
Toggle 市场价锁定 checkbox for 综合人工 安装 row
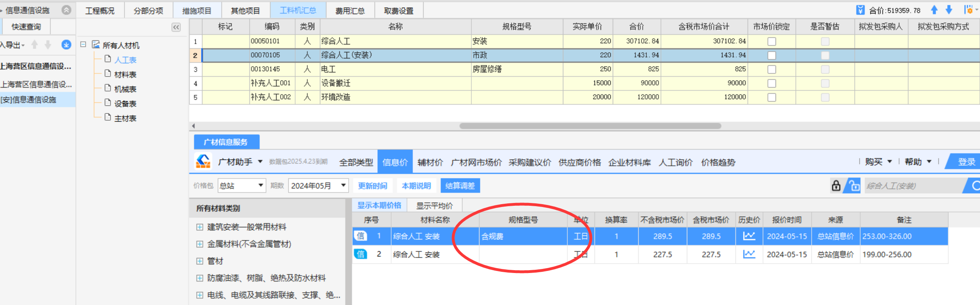(772, 41)
